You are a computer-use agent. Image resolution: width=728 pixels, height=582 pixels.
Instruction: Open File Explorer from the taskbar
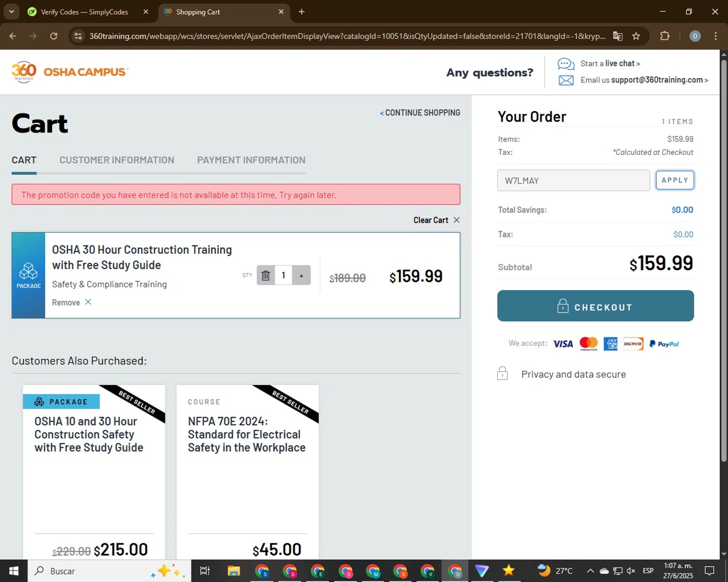[234, 571]
